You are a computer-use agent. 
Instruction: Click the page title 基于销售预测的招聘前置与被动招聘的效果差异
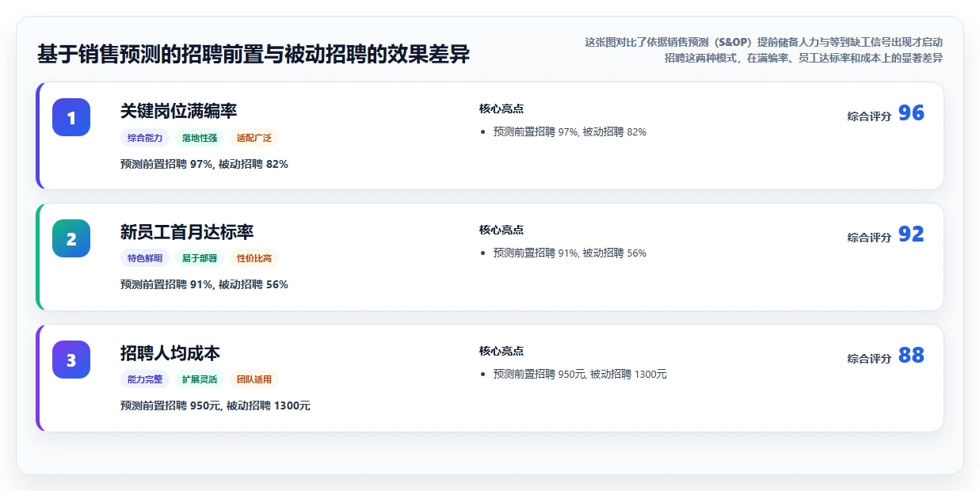(x=254, y=55)
